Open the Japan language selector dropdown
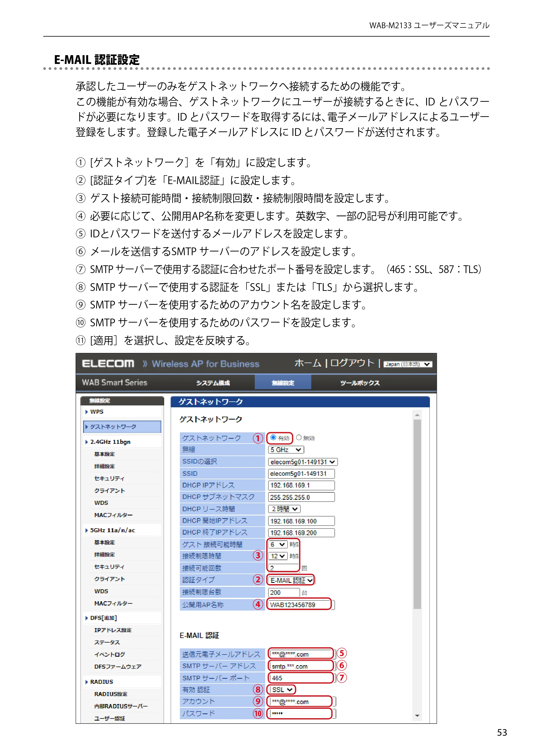This screenshot has width=533, height=756. [408, 364]
